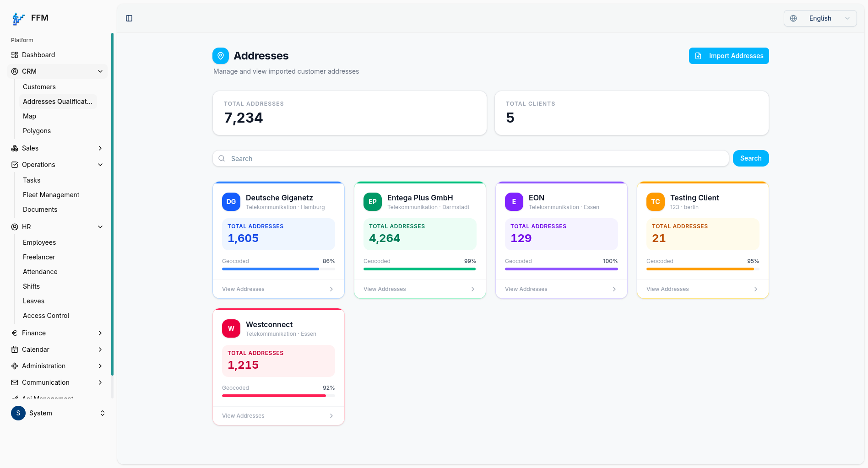Click the EP avatar on Entega Plus card

[x=373, y=202]
